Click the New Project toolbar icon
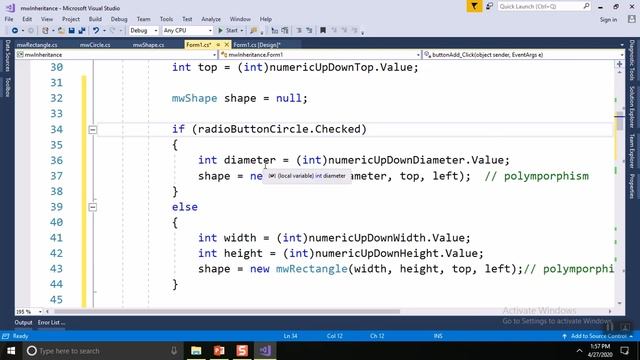 pos(45,31)
